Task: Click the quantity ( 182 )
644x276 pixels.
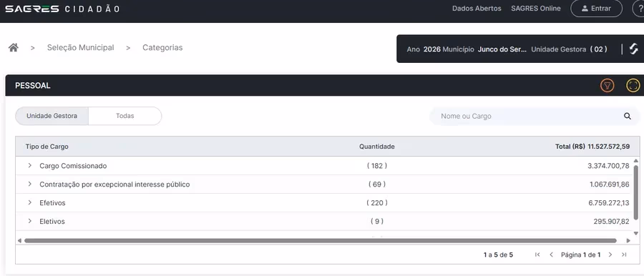Action: tap(377, 166)
